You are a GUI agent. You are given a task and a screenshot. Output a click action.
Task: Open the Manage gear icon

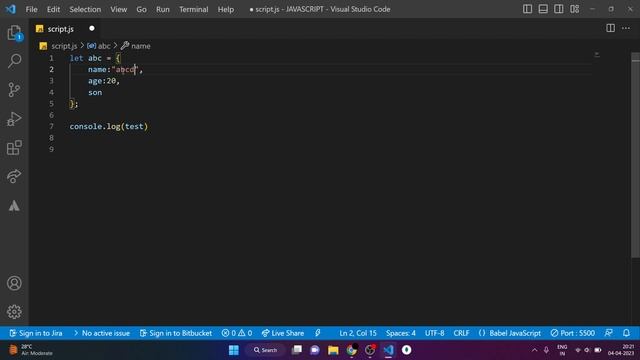[x=14, y=312]
